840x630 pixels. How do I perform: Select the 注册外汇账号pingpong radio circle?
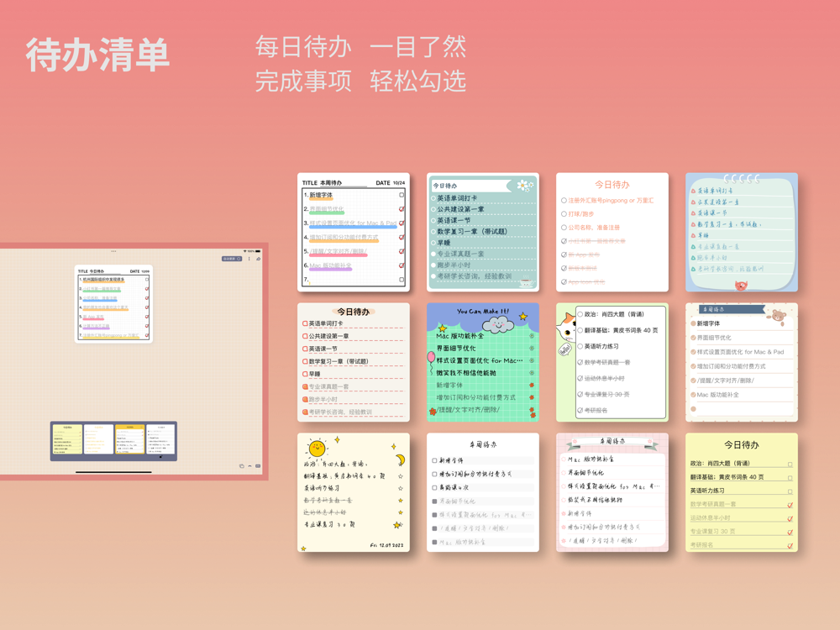coord(564,201)
